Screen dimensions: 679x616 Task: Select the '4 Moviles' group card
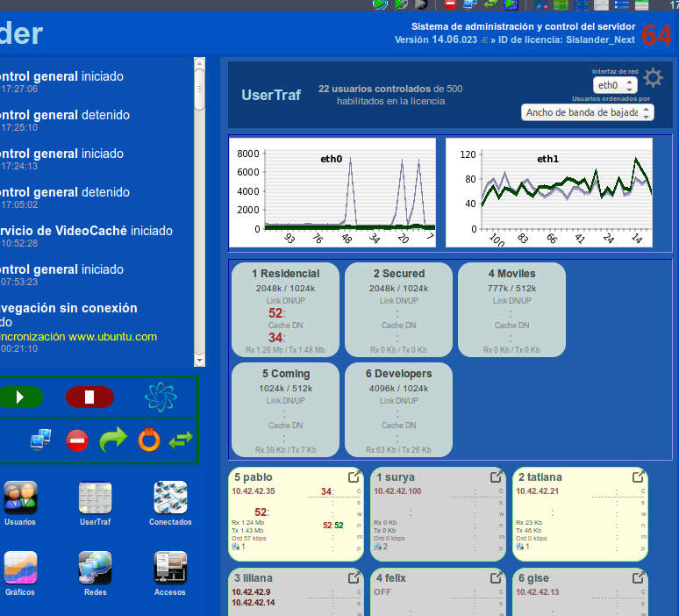[x=511, y=310]
